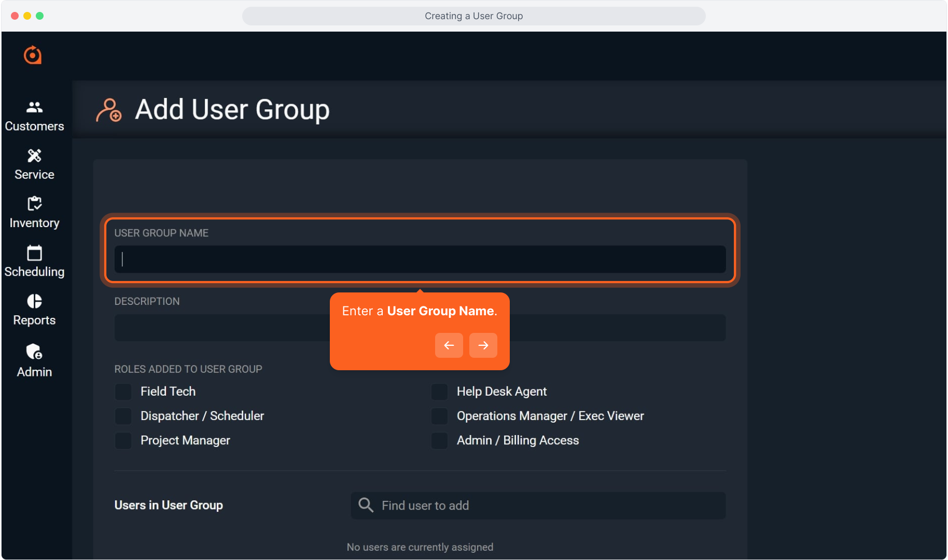Enable Operations Manager / Exec Viewer role
This screenshot has width=948, height=560.
point(439,416)
